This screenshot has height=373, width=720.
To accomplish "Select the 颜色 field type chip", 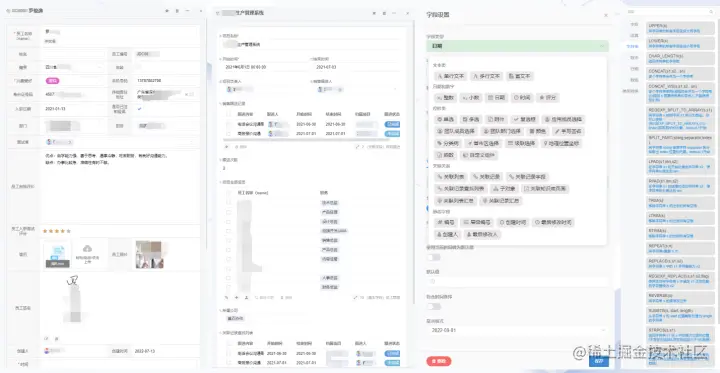I will pyautogui.click(x=537, y=131).
